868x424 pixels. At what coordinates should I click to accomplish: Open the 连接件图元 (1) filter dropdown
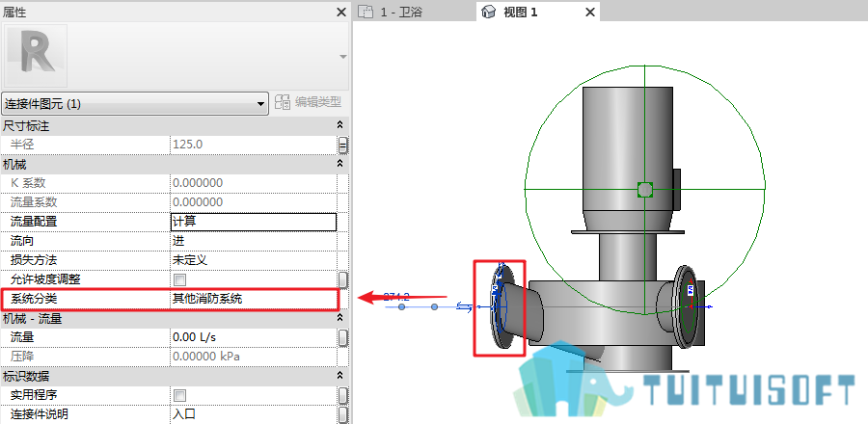pos(135,103)
